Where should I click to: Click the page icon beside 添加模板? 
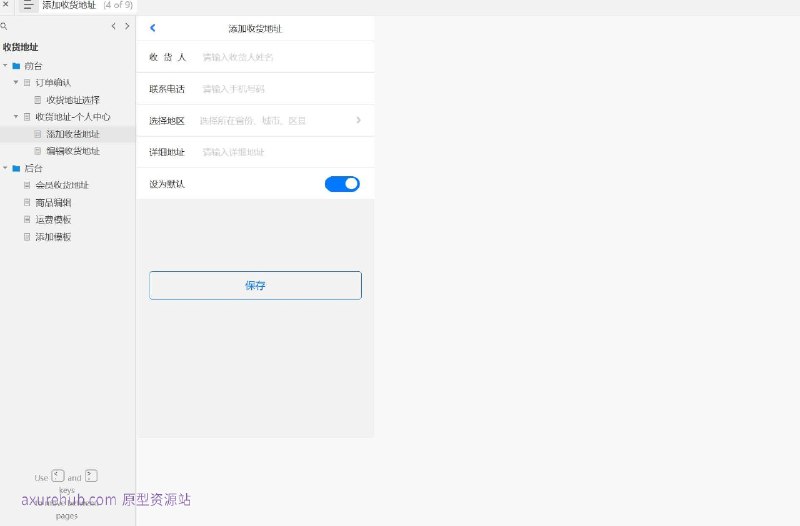27,237
